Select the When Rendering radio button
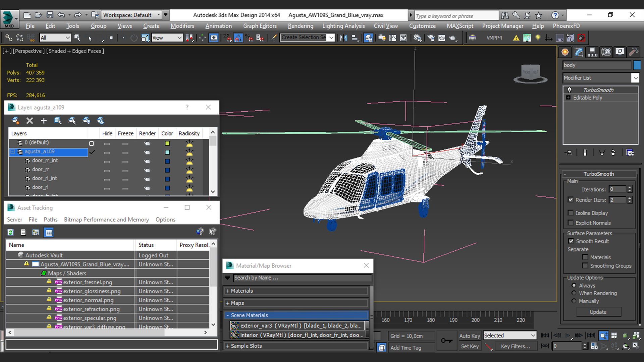Screen dimensions: 644x362 click(x=574, y=293)
